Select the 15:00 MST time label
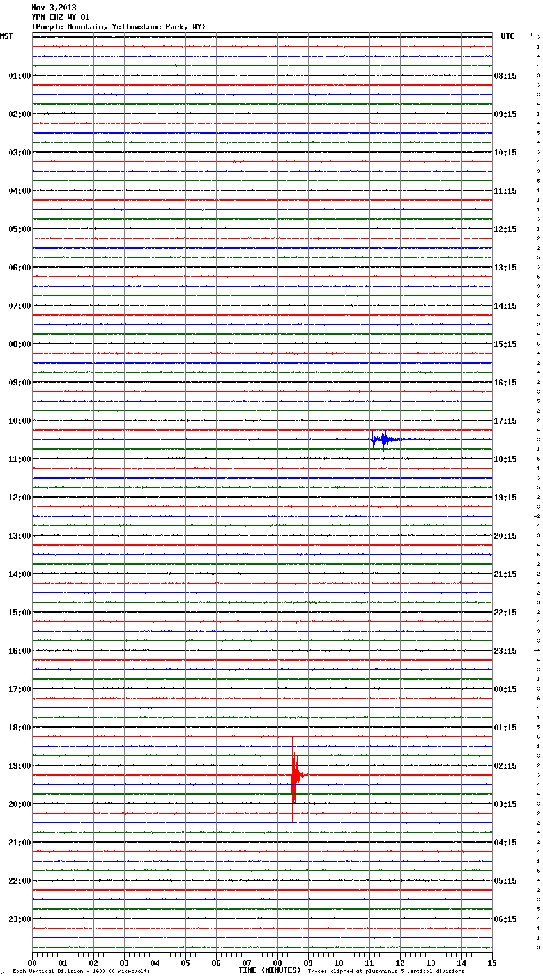The image size is (543, 980). [20, 613]
